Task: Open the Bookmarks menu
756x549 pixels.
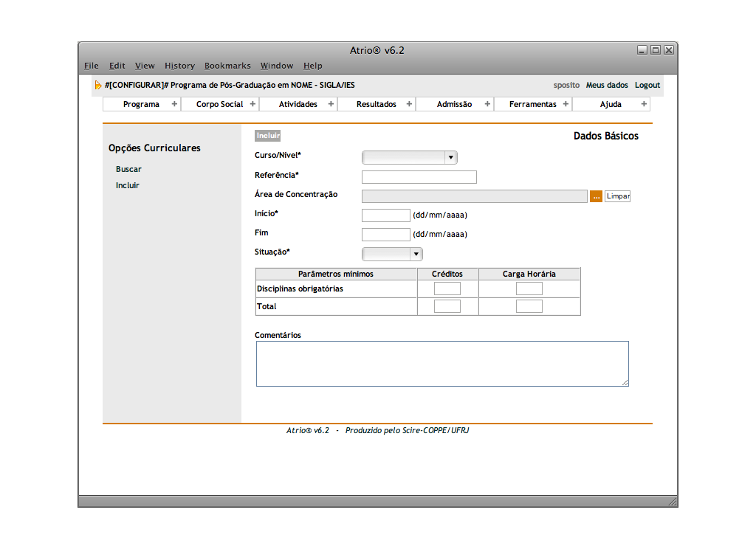Action: pyautogui.click(x=227, y=66)
